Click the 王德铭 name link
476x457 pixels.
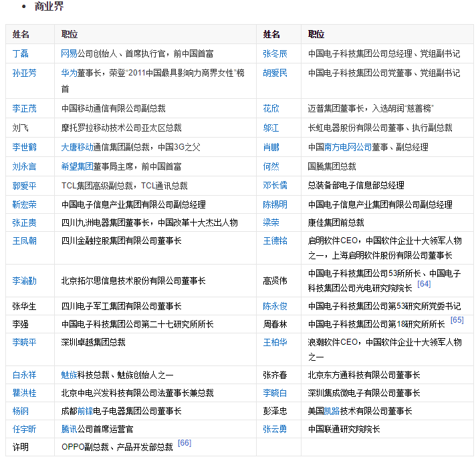point(275,241)
